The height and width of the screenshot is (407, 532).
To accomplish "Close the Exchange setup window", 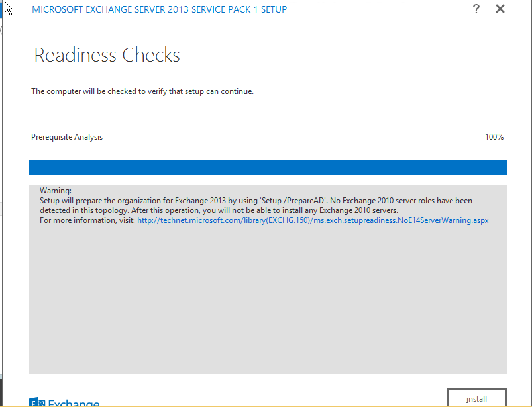I will tap(500, 9).
